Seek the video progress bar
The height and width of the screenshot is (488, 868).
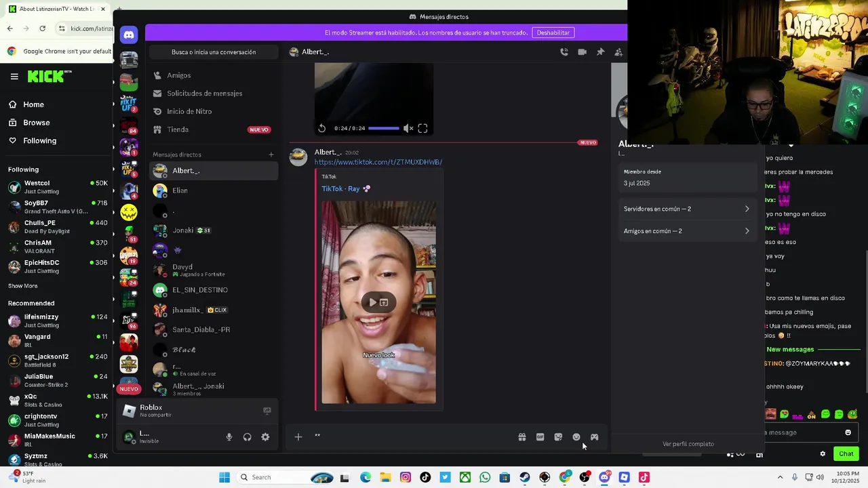tap(384, 128)
